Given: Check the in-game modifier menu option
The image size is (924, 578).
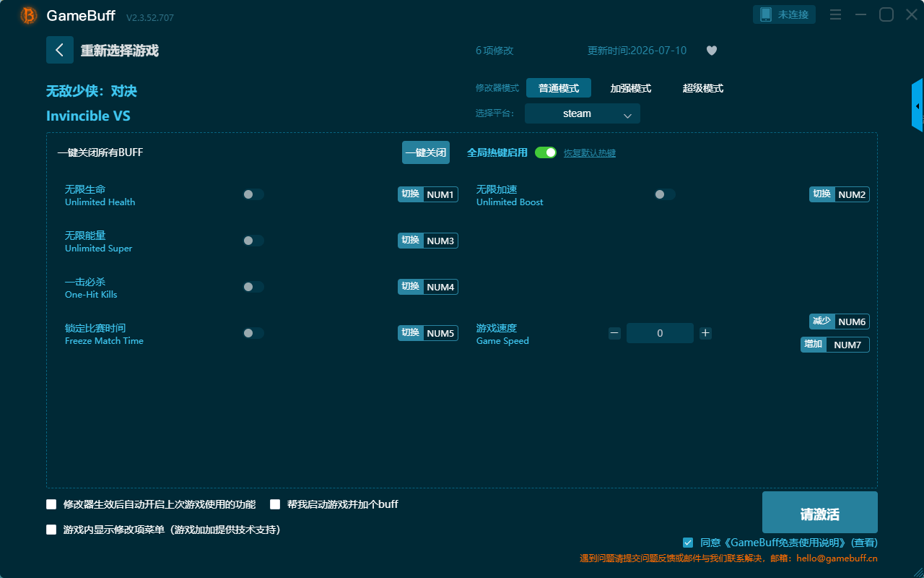Looking at the screenshot, I should 51,530.
